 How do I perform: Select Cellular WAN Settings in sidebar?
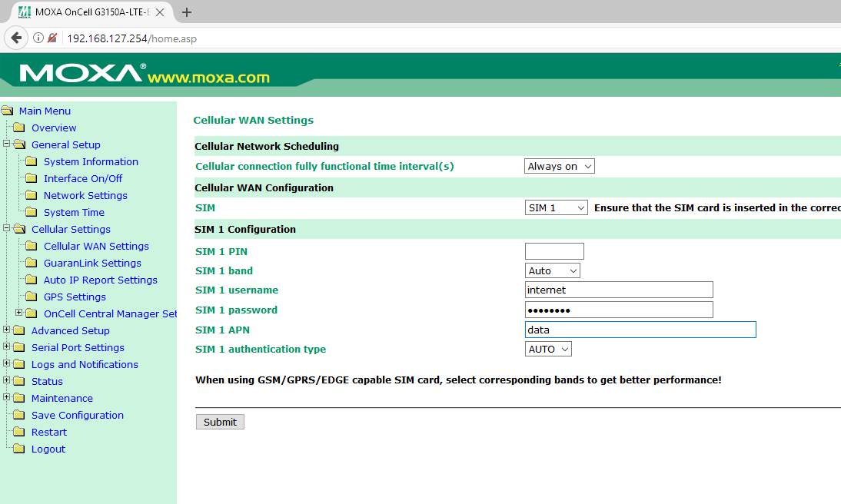pyautogui.click(x=96, y=246)
